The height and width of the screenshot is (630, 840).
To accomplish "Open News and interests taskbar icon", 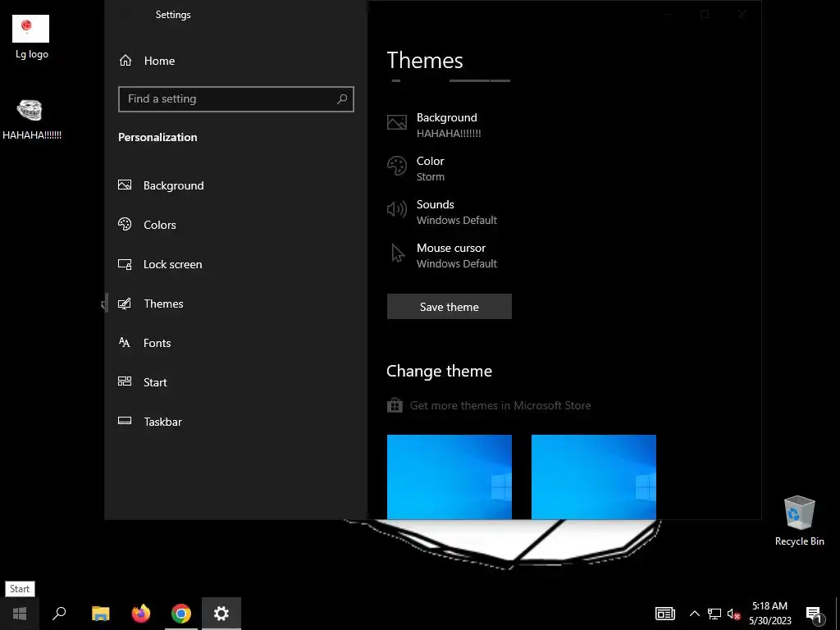I will click(x=664, y=614).
